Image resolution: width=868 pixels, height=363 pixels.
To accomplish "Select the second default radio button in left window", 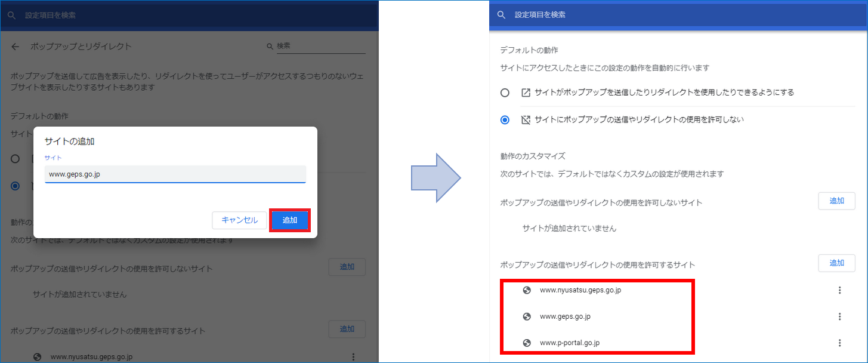I will (x=16, y=186).
